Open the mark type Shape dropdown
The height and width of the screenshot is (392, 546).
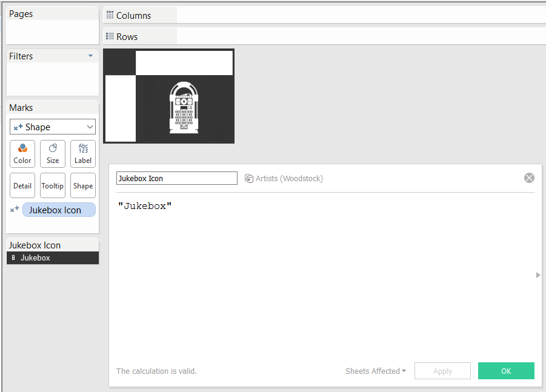[x=53, y=127]
